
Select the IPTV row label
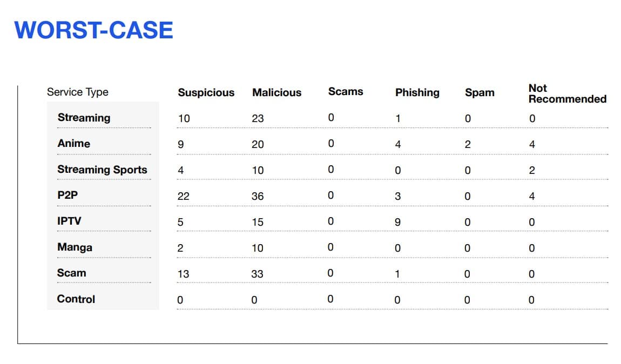(x=69, y=221)
